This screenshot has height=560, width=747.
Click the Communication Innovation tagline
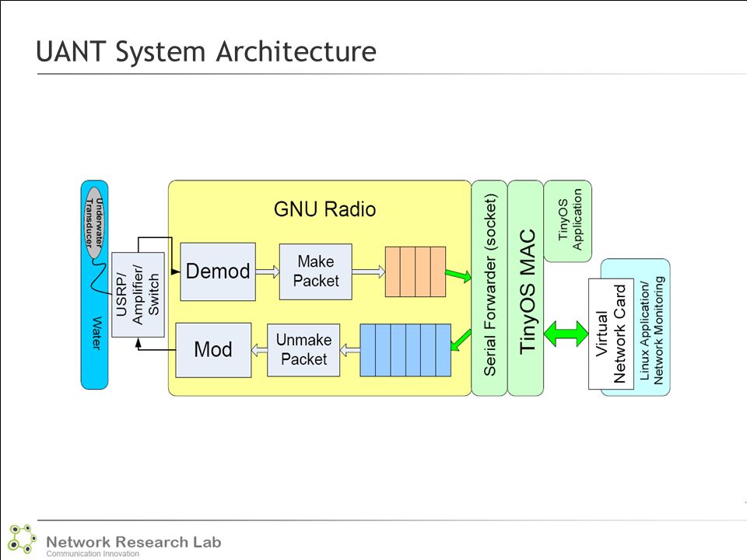coord(93,554)
